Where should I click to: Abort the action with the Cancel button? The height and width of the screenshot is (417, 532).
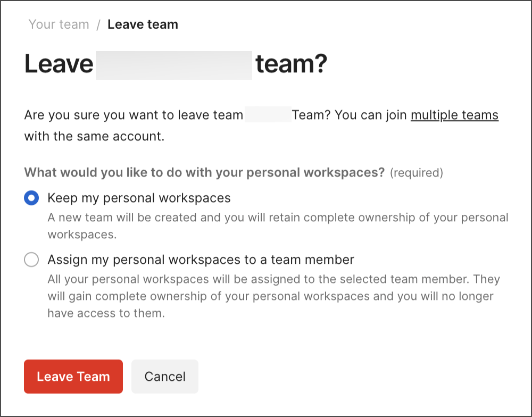[164, 377]
